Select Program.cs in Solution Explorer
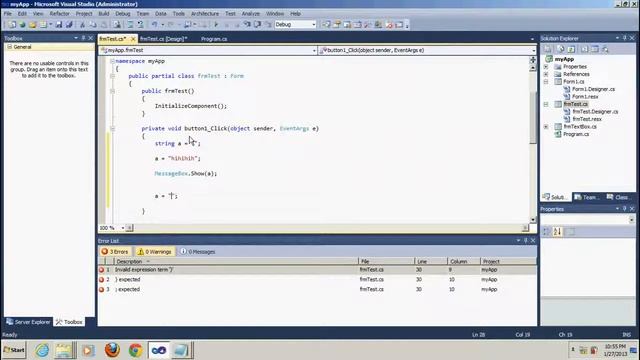Viewport: 640px width, 360px height. 576,134
